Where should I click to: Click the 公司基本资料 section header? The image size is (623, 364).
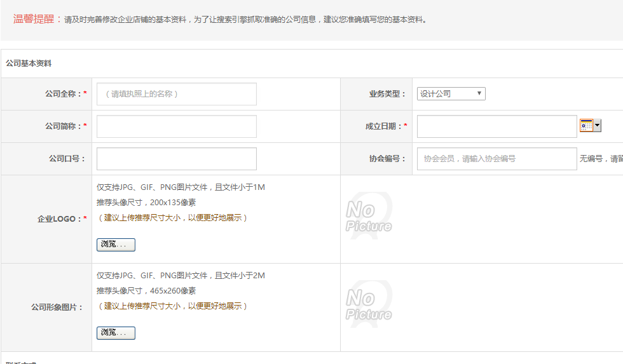(x=29, y=64)
